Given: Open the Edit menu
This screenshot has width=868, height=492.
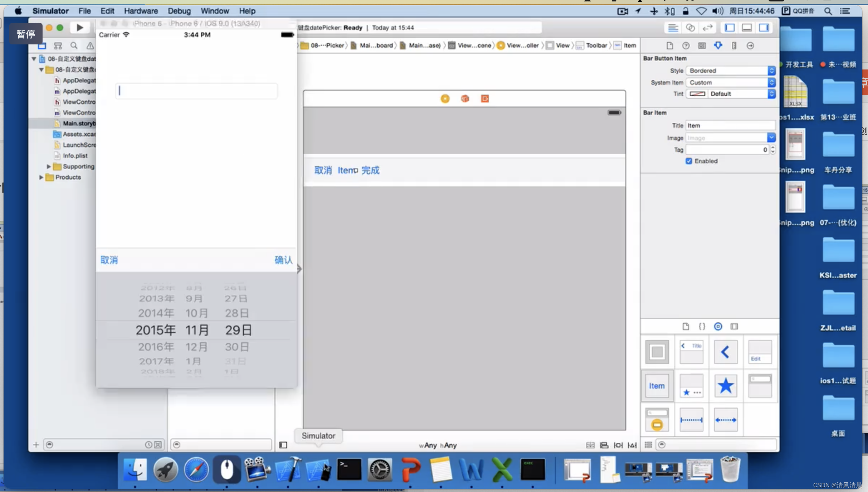Looking at the screenshot, I should click(107, 11).
